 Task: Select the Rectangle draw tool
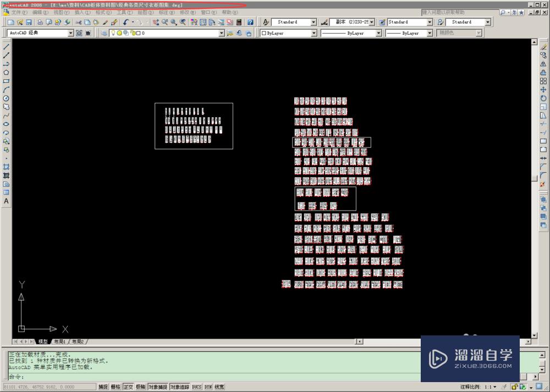(x=6, y=81)
